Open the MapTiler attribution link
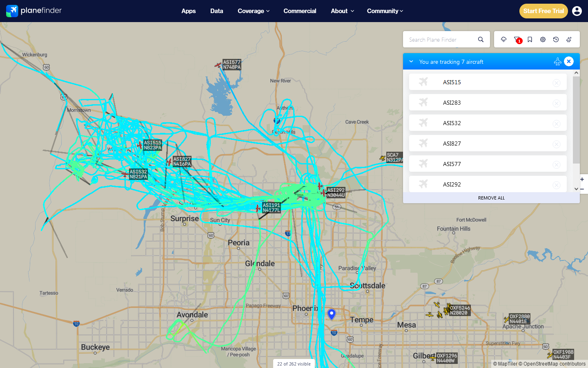 pos(505,364)
